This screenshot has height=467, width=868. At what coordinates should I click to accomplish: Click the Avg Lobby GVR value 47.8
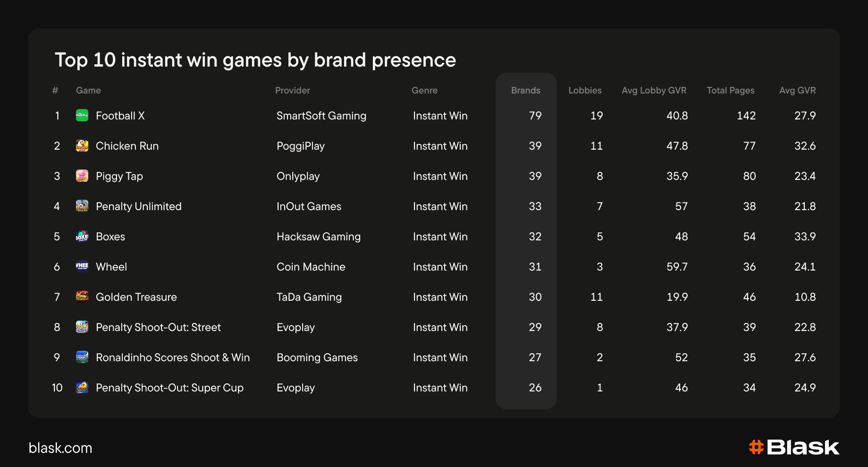[677, 146]
